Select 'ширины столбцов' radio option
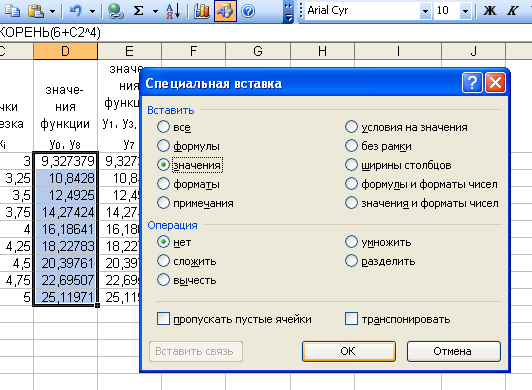This screenshot has height=390, width=532. 351,165
